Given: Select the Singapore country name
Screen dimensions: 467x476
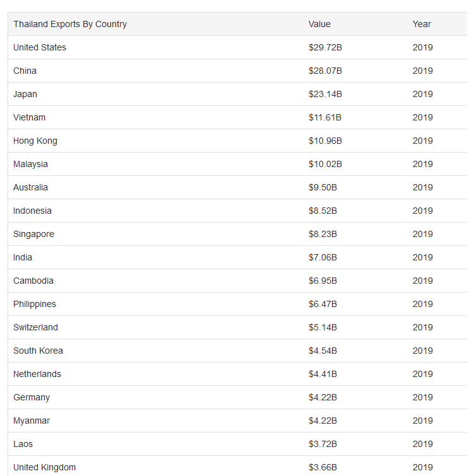Looking at the screenshot, I should point(33,234).
